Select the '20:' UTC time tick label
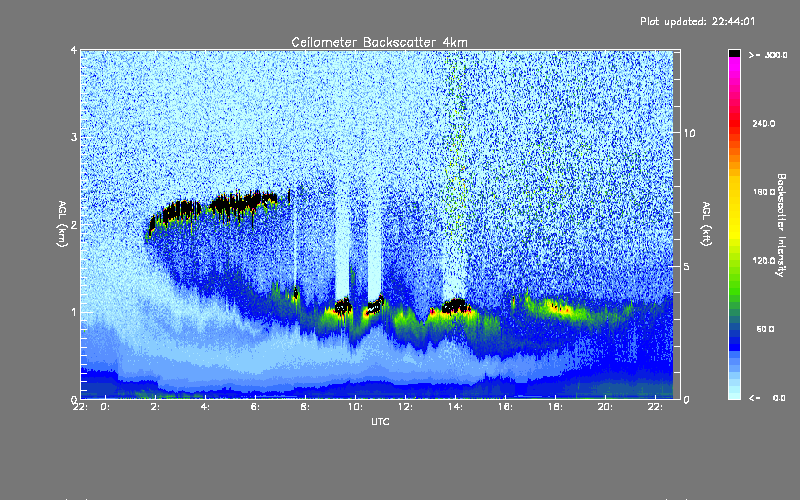 click(605, 407)
